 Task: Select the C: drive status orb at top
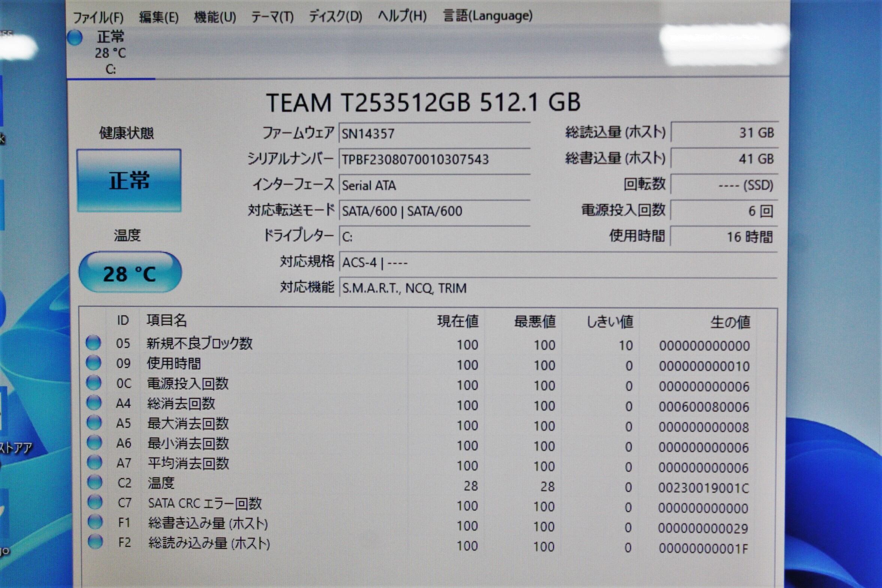(x=75, y=38)
